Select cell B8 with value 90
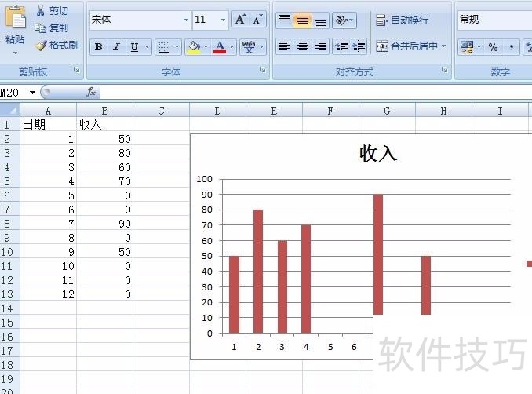Image resolution: width=532 pixels, height=394 pixels. [105, 224]
